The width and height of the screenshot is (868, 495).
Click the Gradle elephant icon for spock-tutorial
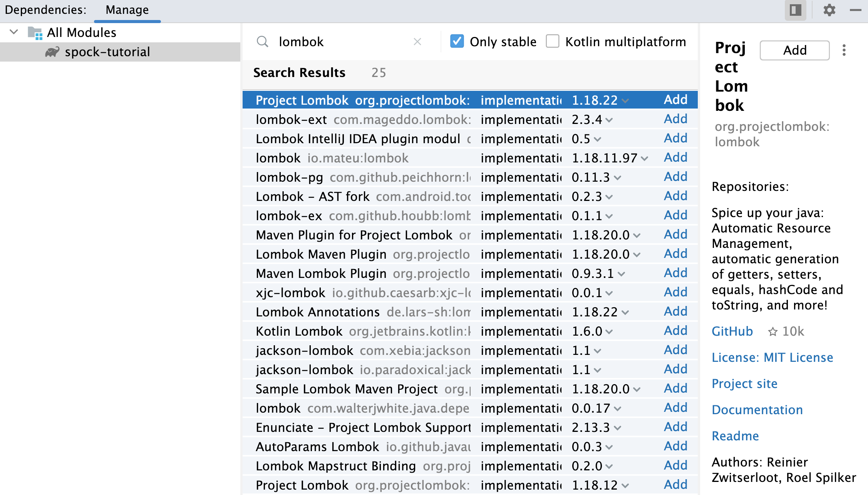(x=52, y=52)
